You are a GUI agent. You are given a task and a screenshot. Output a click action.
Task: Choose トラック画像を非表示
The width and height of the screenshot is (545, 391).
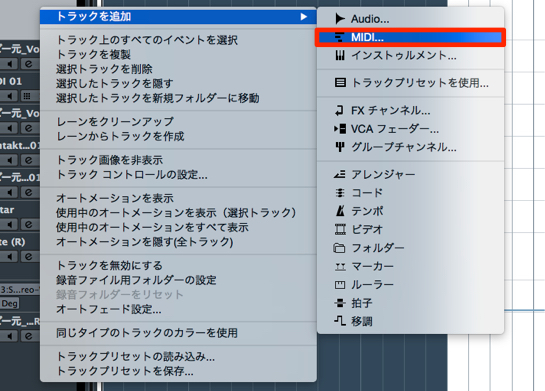click(178, 160)
